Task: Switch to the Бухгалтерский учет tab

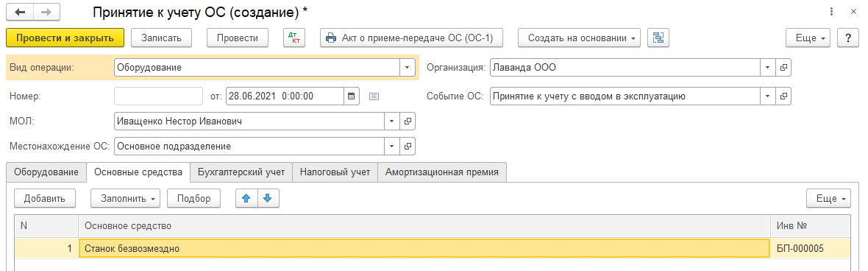Action: (x=241, y=172)
